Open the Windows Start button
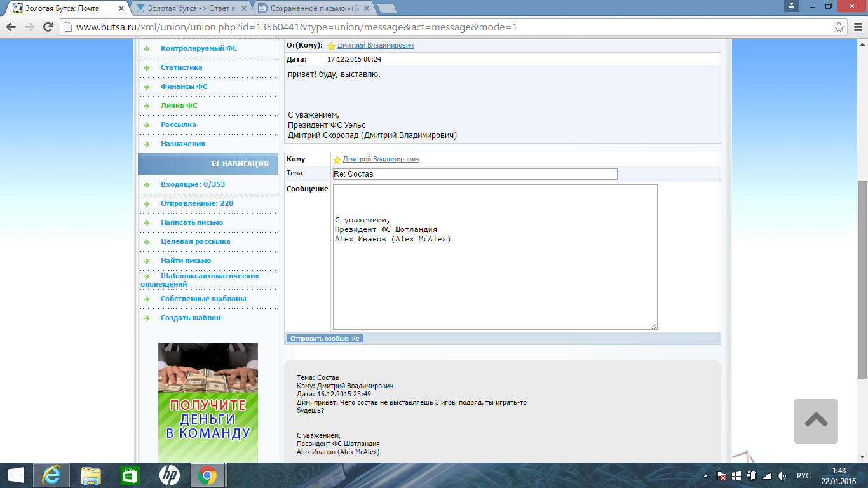 tap(15, 475)
